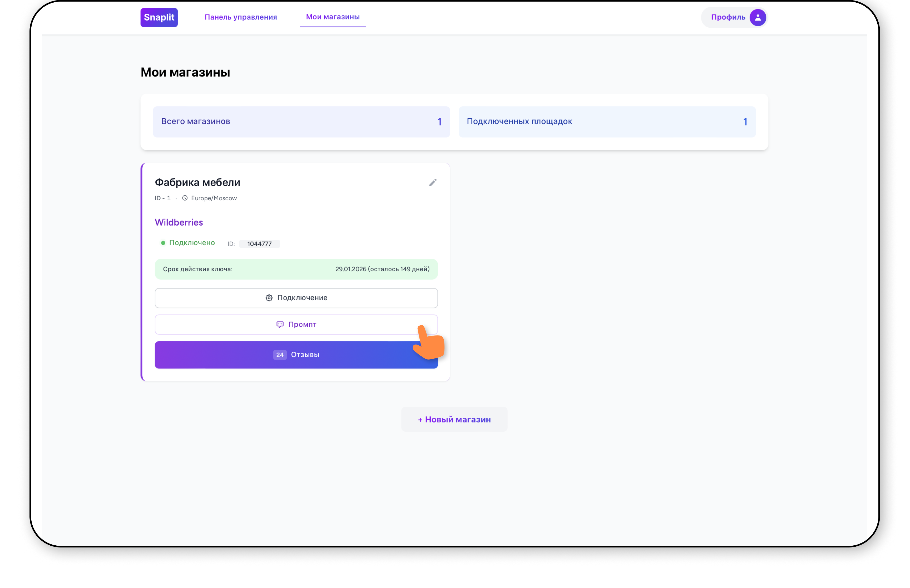910x588 pixels.
Task: Click the Wildberries ID 1044777 field
Action: click(259, 244)
